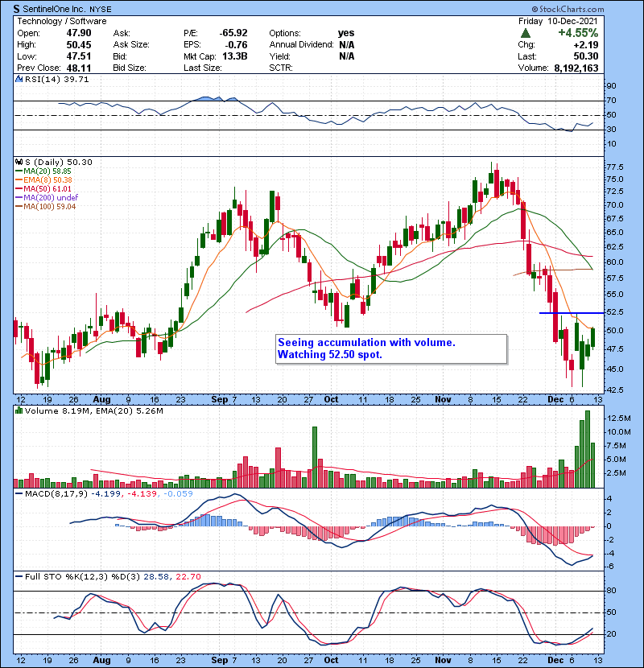Image resolution: width=644 pixels, height=668 pixels.
Task: Click the 42.5 price axis label
Action: click(x=615, y=390)
